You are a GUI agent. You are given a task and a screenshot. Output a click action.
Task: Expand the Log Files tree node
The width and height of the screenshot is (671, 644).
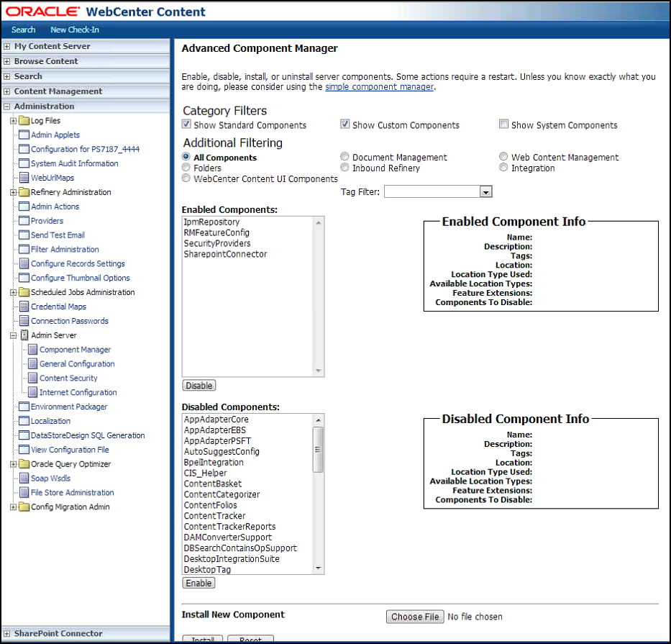13,121
